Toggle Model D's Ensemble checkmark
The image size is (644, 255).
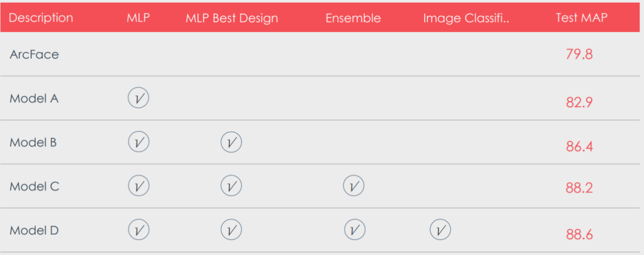[x=355, y=230]
